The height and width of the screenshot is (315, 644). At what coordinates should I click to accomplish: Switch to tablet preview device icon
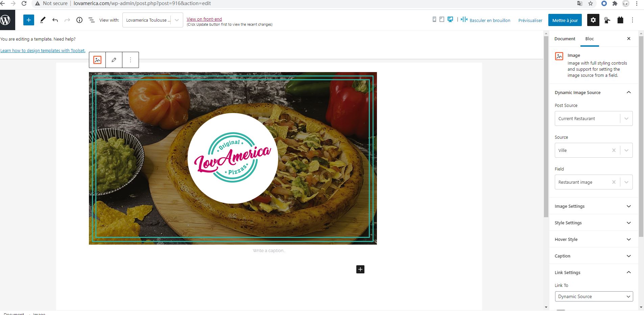(x=442, y=19)
